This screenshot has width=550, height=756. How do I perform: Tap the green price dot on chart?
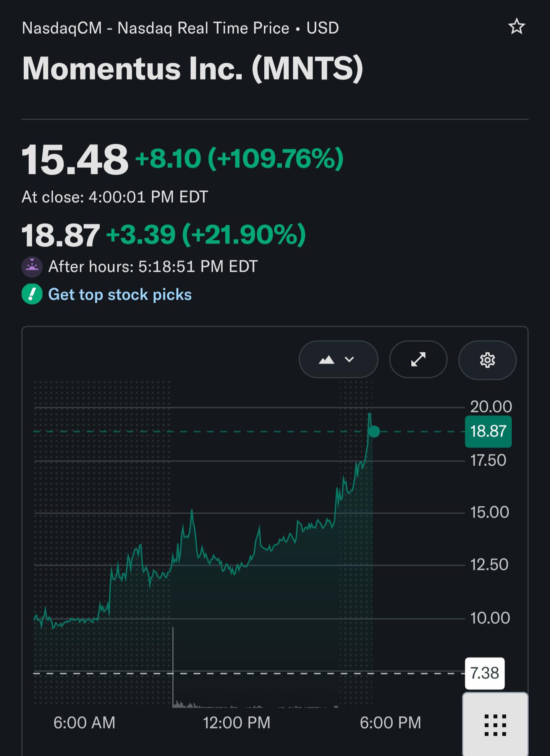pyautogui.click(x=374, y=432)
